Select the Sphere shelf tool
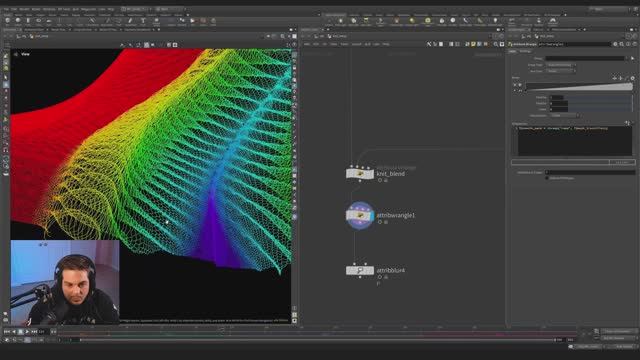Image resolution: width=640 pixels, height=360 pixels. coord(18,21)
